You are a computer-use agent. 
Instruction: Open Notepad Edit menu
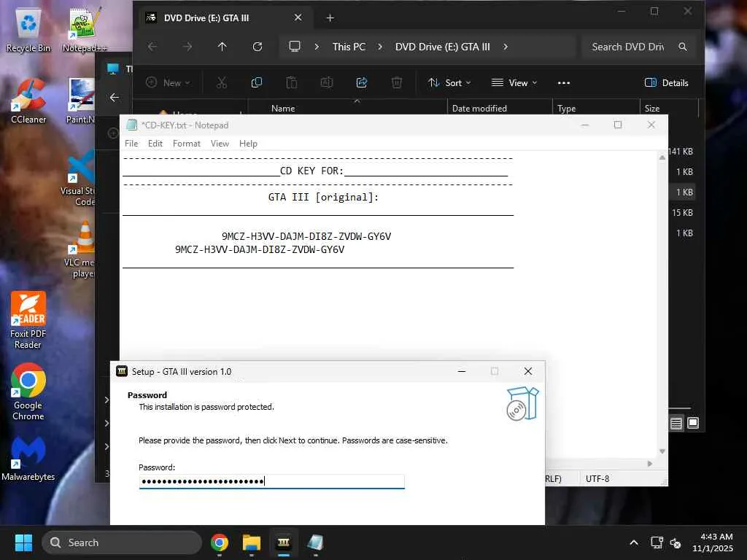[155, 144]
